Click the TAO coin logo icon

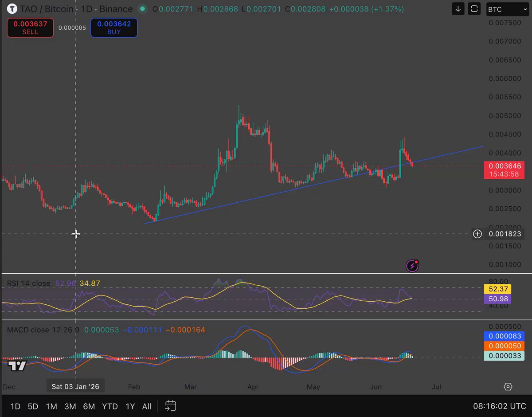coord(12,8)
